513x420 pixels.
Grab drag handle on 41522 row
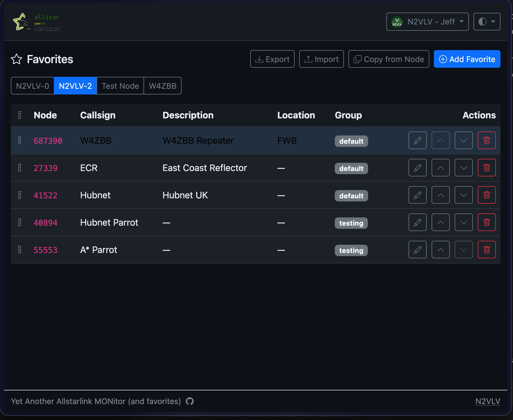coord(20,195)
